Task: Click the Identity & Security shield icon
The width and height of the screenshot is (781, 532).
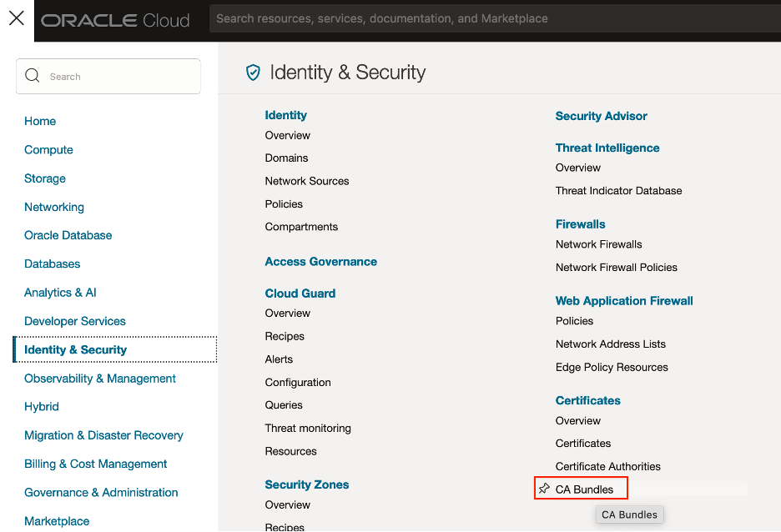Action: (x=253, y=73)
